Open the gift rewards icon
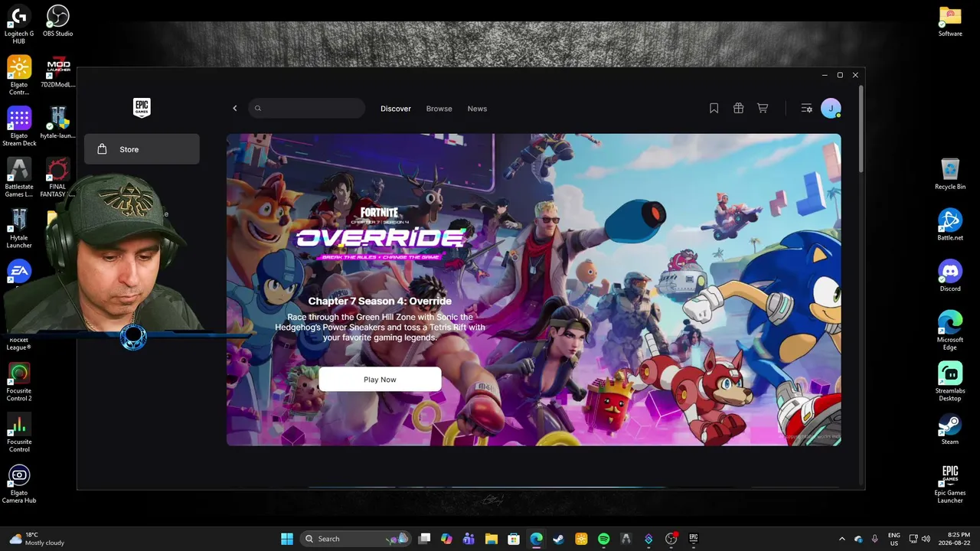This screenshot has width=980, height=551. (738, 109)
